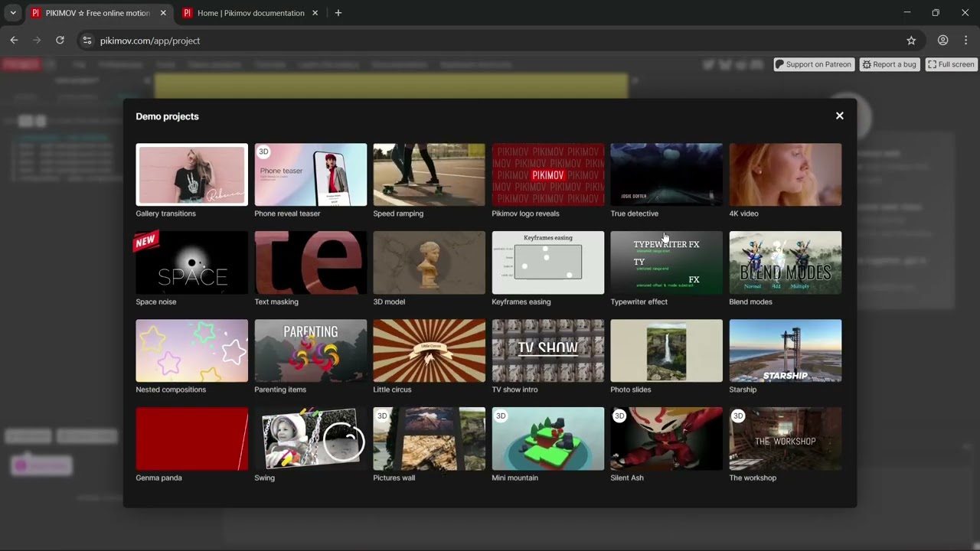The width and height of the screenshot is (980, 551).
Task: Expand the tab search dropdown
Action: pos(13,13)
